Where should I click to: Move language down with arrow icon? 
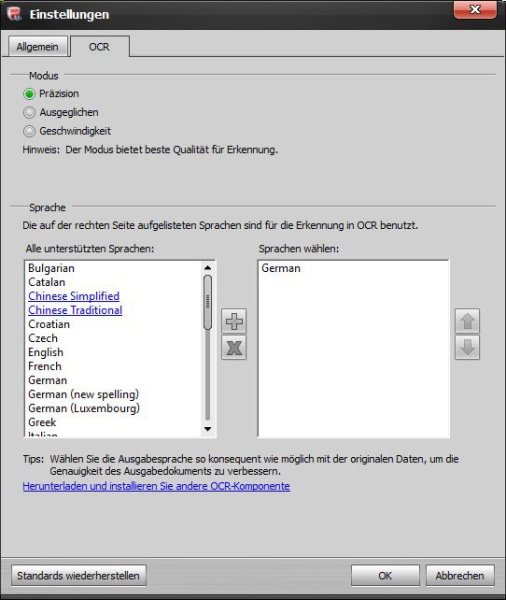pos(467,347)
